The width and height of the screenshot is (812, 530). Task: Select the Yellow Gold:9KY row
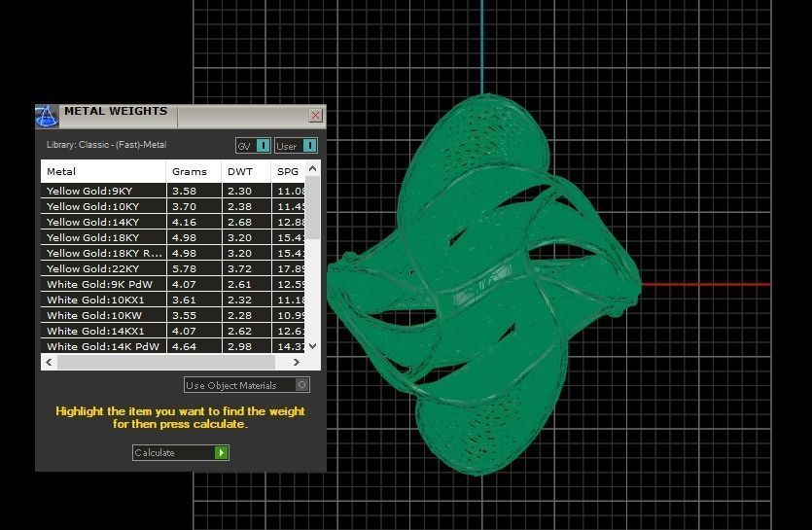click(173, 191)
